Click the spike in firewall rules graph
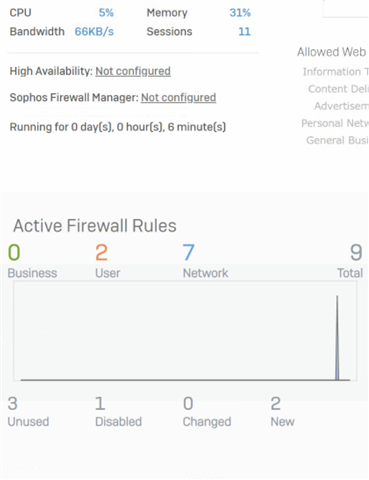 point(337,337)
